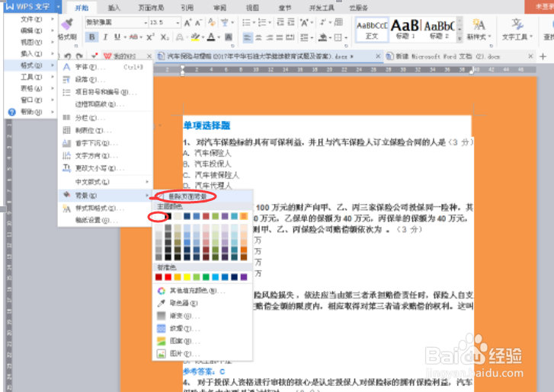Screen dimensions: 554x392
Task: Pick the 取色器 eyedropper tool
Action: [x=162, y=303]
